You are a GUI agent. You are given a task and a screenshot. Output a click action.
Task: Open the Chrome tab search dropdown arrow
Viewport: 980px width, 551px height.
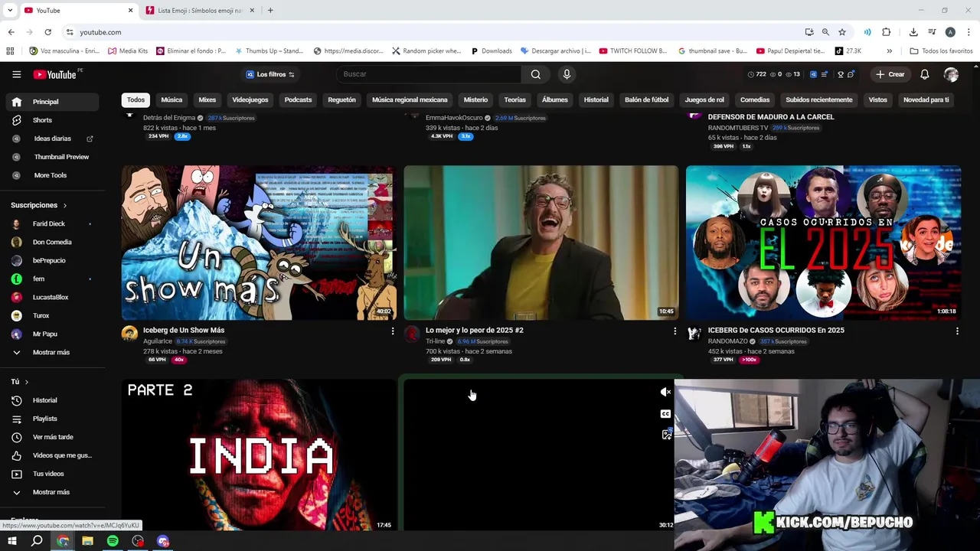(10, 10)
